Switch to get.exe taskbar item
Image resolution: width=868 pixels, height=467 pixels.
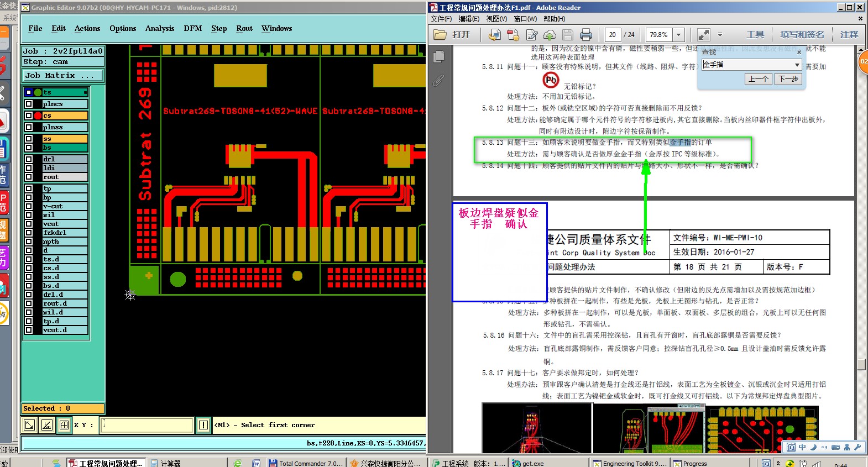pyautogui.click(x=548, y=463)
